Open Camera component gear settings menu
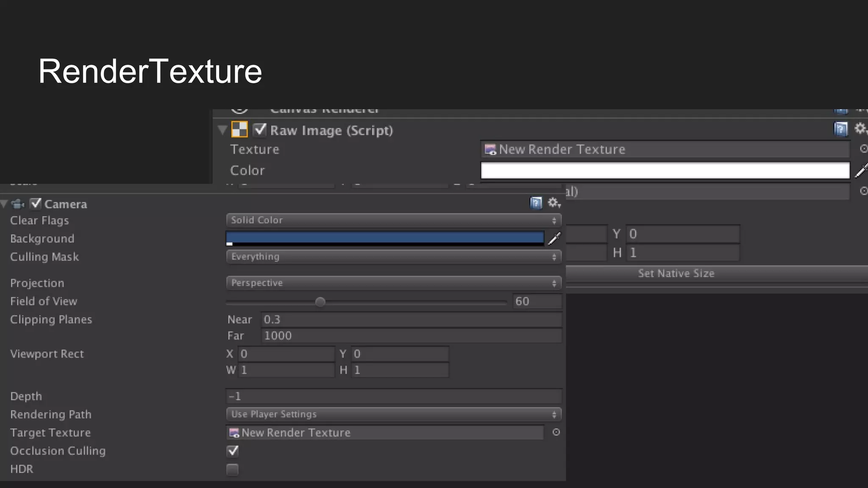868x488 pixels. (x=554, y=203)
